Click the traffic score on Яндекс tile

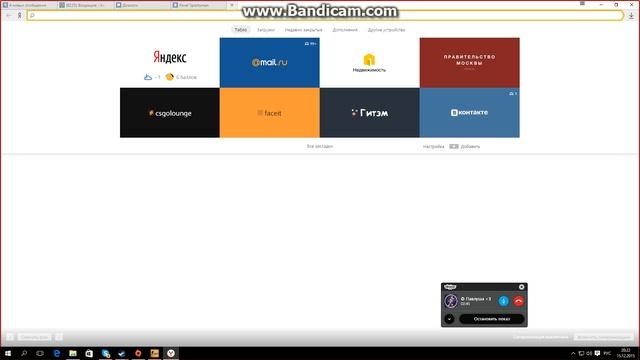point(181,77)
